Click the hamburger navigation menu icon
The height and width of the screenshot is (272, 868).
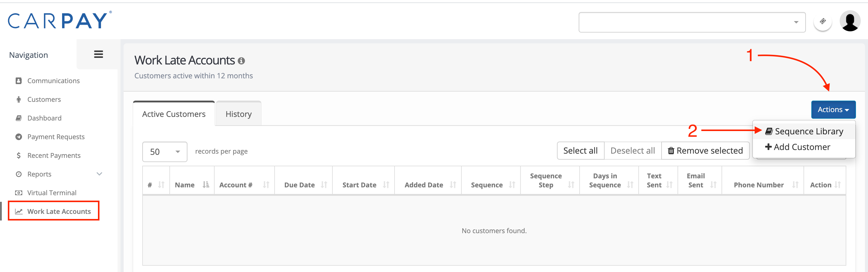[x=98, y=54]
